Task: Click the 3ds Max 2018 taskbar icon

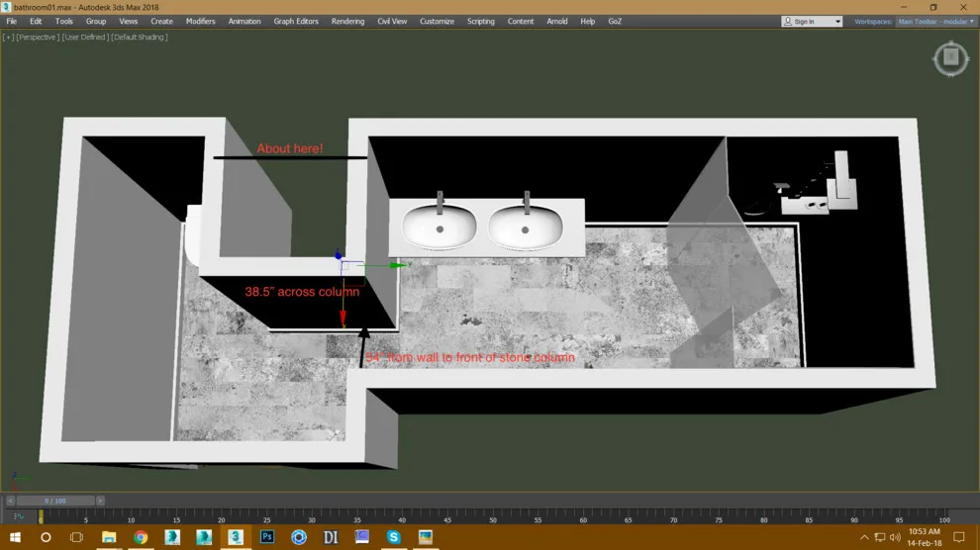Action: (236, 537)
